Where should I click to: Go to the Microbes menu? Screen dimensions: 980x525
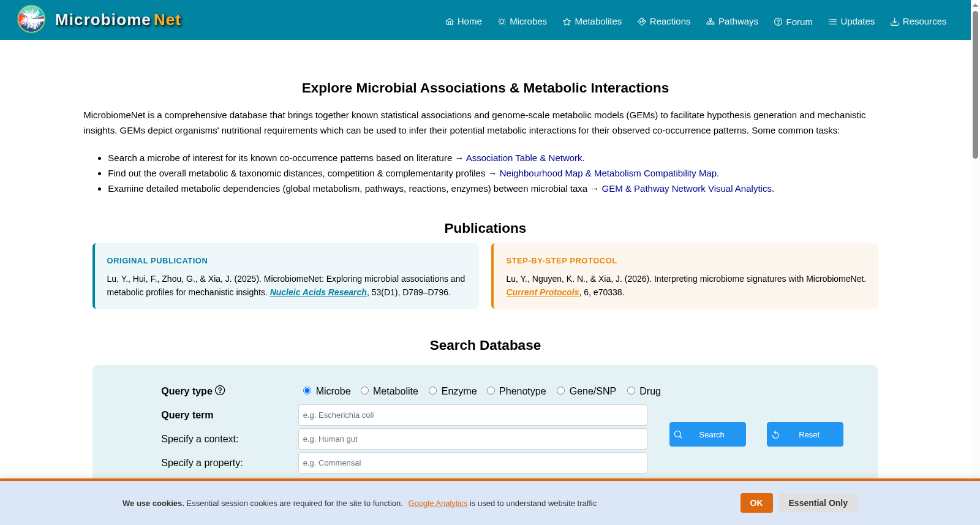pos(522,21)
